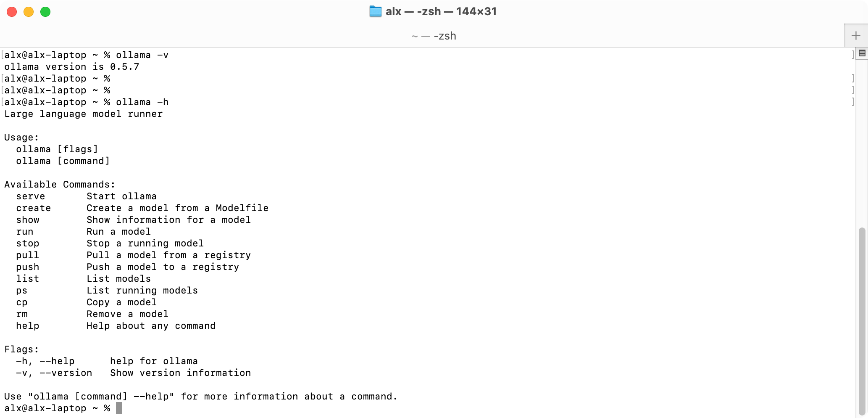The height and width of the screenshot is (418, 868).
Task: Click "Large language model runner" text
Action: [x=83, y=114]
